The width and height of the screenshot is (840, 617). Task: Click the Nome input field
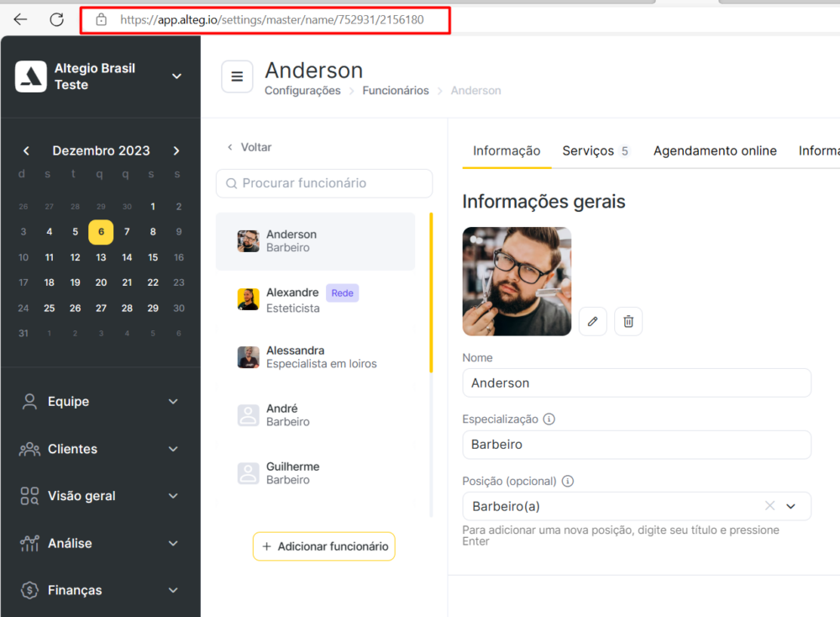pyautogui.click(x=637, y=382)
